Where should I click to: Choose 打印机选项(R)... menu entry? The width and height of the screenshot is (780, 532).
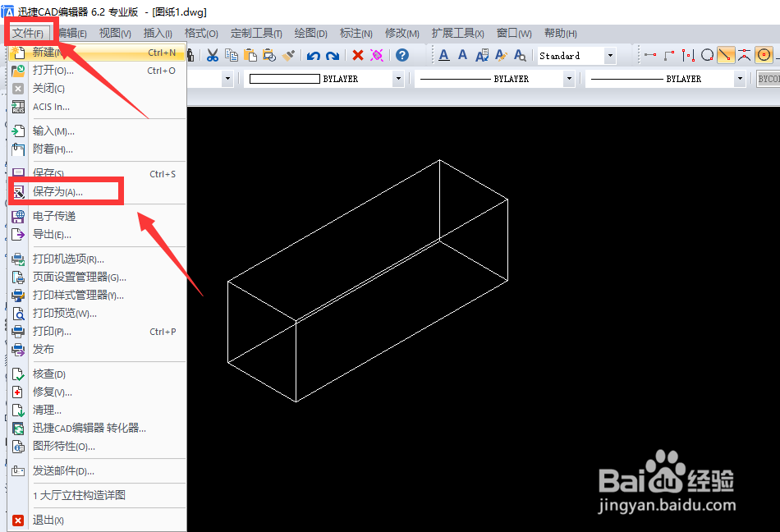[97, 259]
